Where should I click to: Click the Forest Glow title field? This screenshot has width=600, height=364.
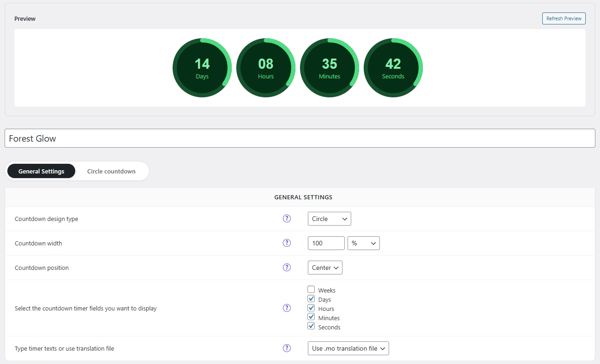300,138
